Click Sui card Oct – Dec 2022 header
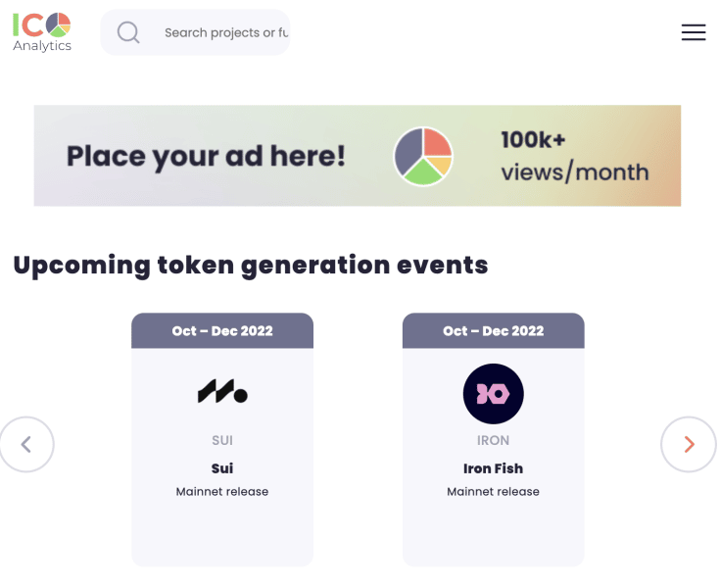This screenshot has width=720, height=588. point(222,331)
